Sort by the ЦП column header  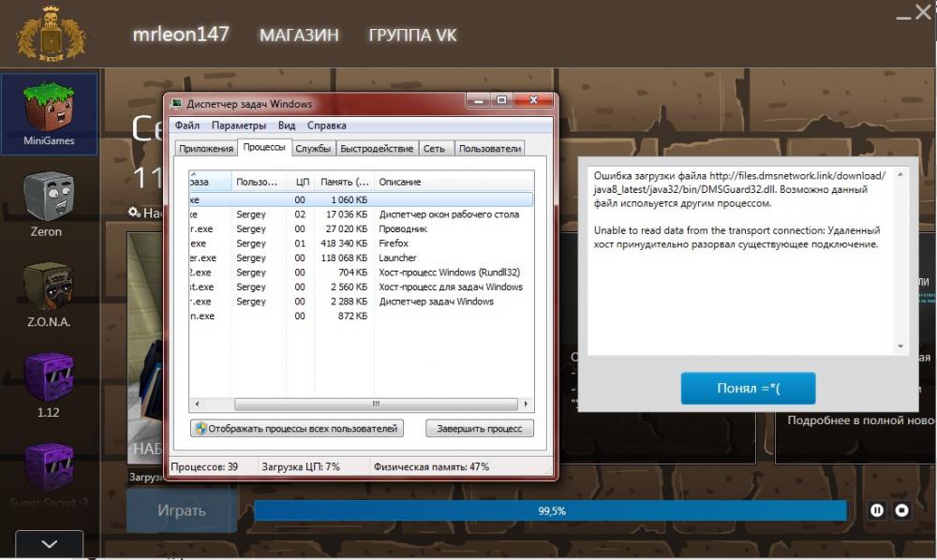pos(300,182)
